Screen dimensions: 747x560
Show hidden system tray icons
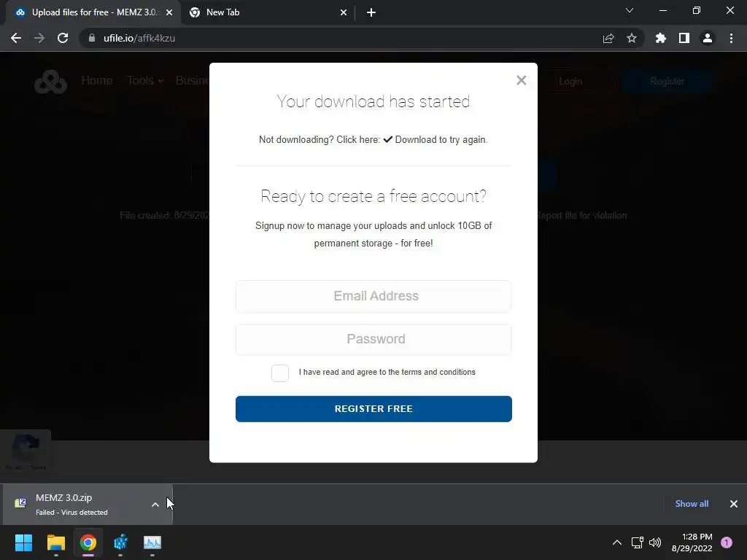pyautogui.click(x=617, y=542)
